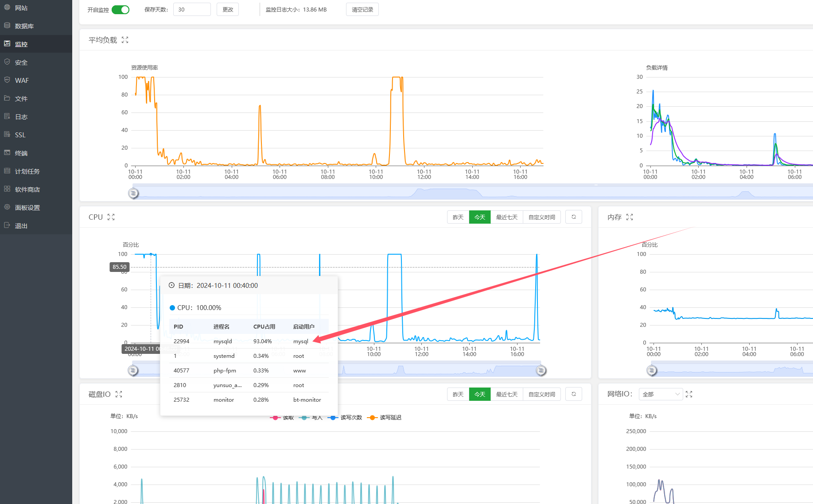Select 自定义时间 tab in 磁盘IO panel
Image resolution: width=813 pixels, height=504 pixels.
coord(542,394)
